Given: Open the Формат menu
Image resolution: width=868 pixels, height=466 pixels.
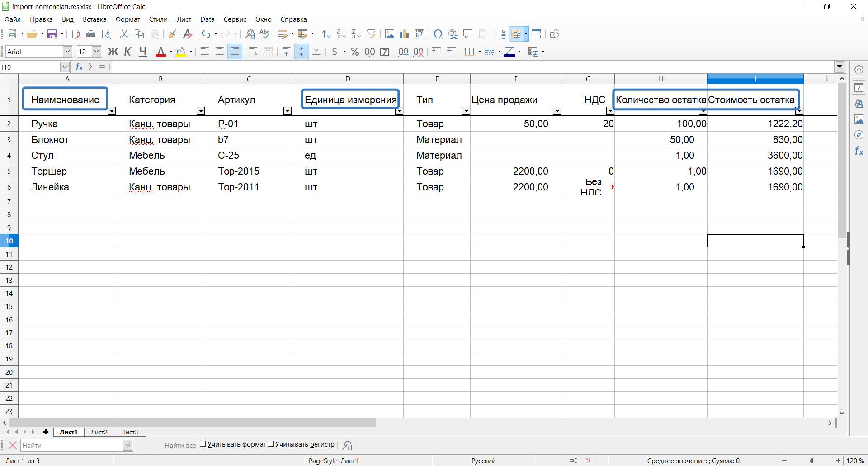Looking at the screenshot, I should click(x=127, y=19).
